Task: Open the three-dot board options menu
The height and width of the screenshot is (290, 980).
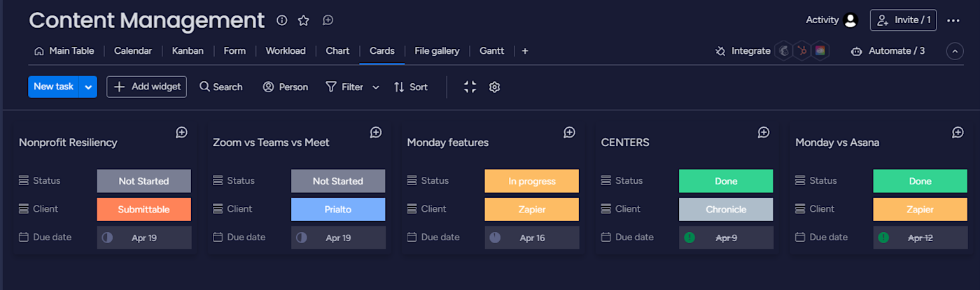Action: (953, 20)
